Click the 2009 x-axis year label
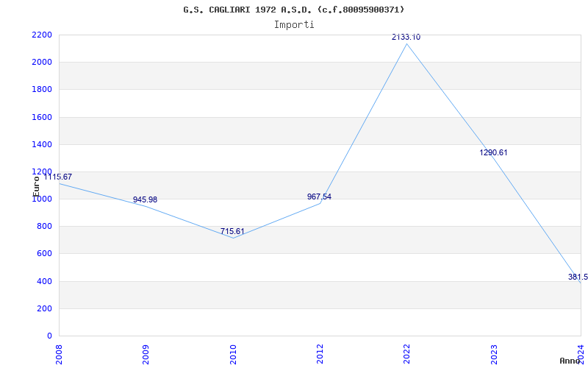Viewport: 588px width, 368px height. tap(146, 354)
